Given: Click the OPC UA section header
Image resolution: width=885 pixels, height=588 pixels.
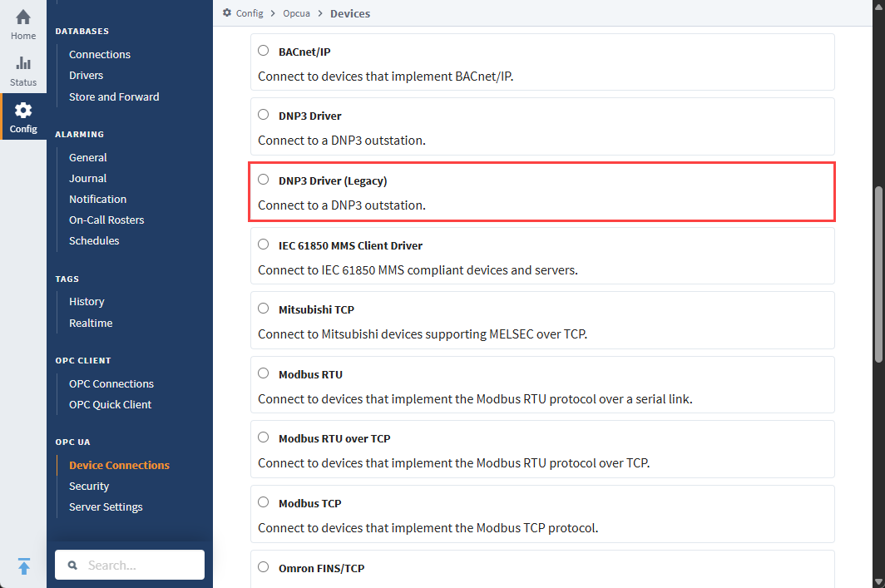Looking at the screenshot, I should point(73,442).
